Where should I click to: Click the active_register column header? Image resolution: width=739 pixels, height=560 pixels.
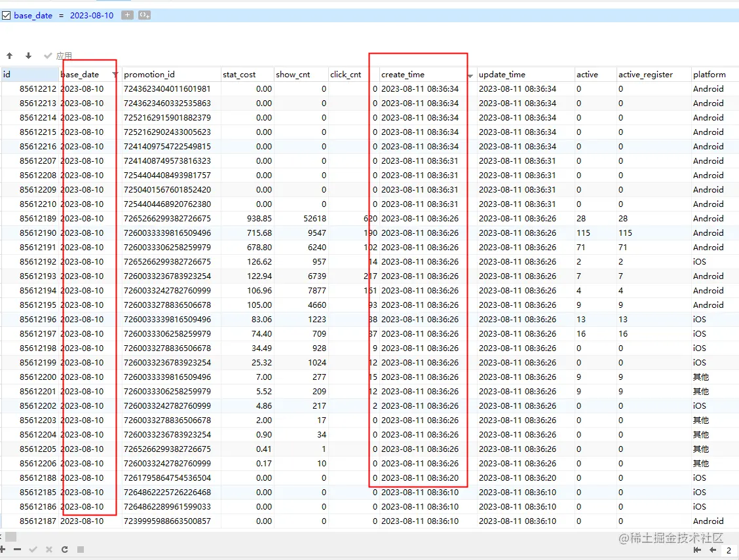654,75
